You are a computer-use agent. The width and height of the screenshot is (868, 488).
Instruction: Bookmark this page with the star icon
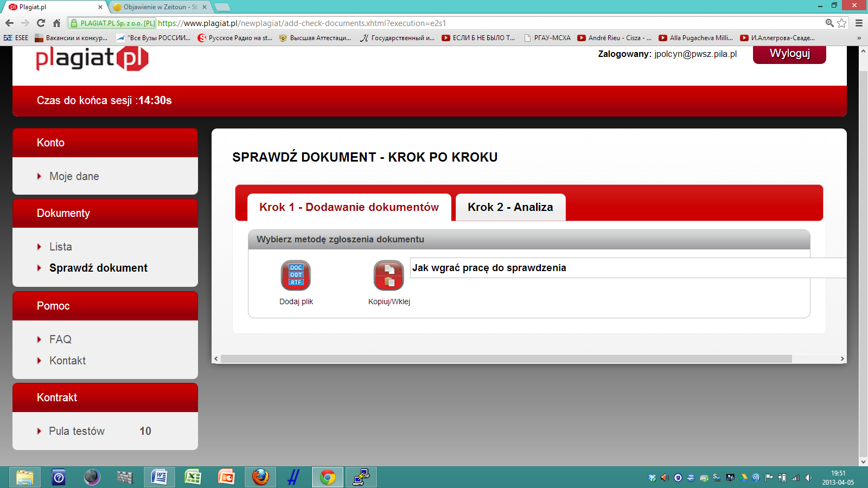(x=842, y=23)
